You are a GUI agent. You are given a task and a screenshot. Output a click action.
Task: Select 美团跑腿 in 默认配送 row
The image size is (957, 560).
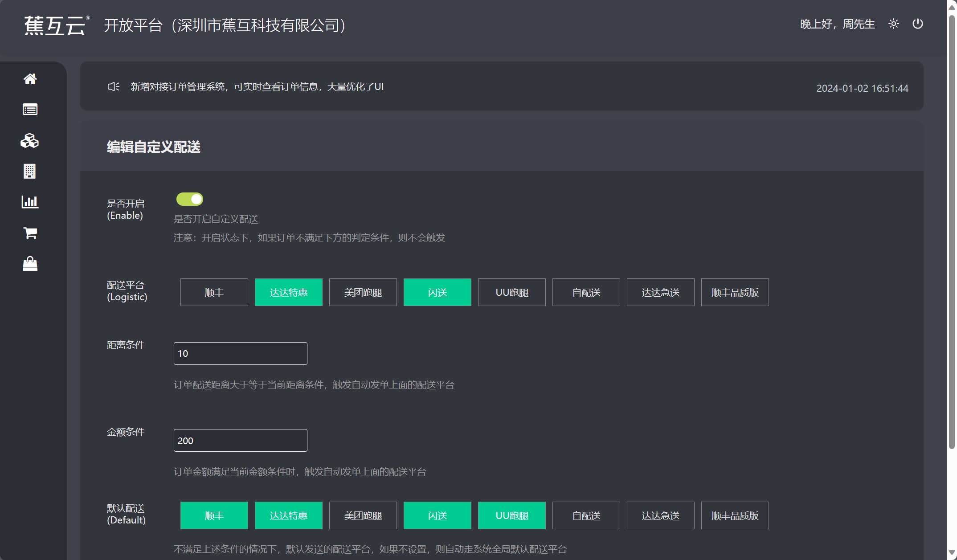(363, 515)
